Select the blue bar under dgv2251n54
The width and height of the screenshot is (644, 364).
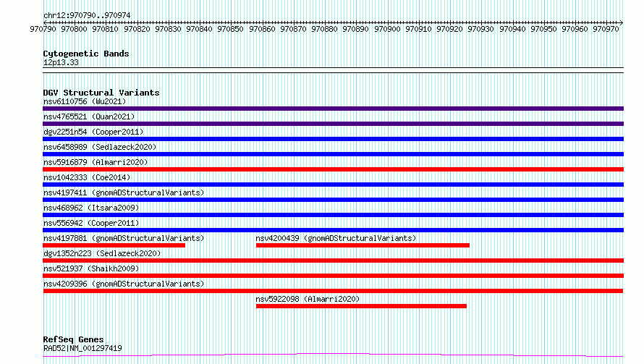[x=333, y=139]
